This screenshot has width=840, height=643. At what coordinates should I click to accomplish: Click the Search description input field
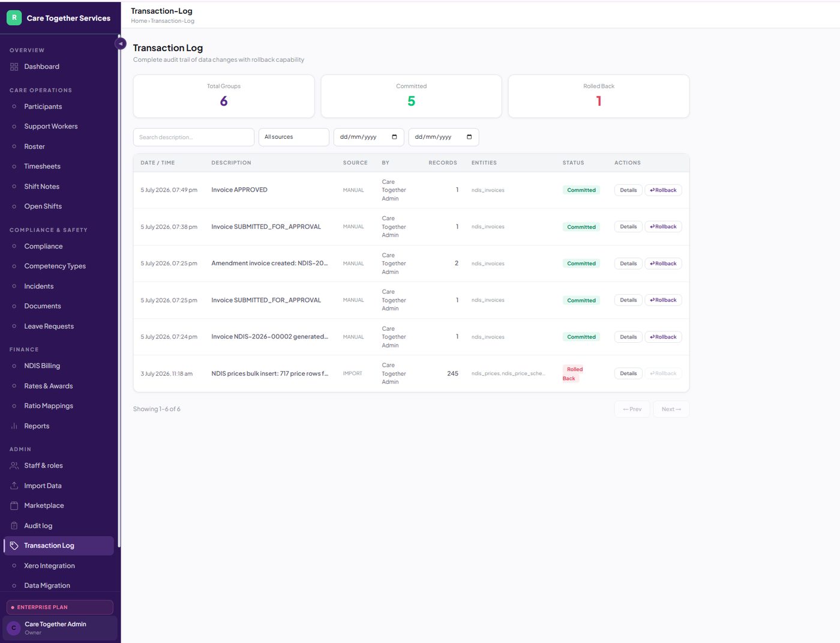pos(194,137)
